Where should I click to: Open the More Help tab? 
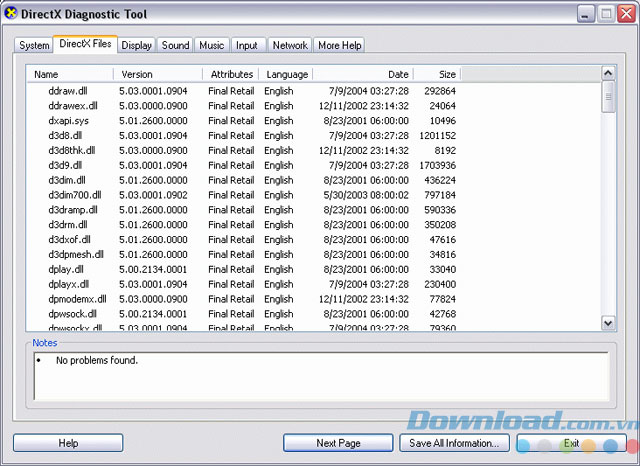coord(340,45)
